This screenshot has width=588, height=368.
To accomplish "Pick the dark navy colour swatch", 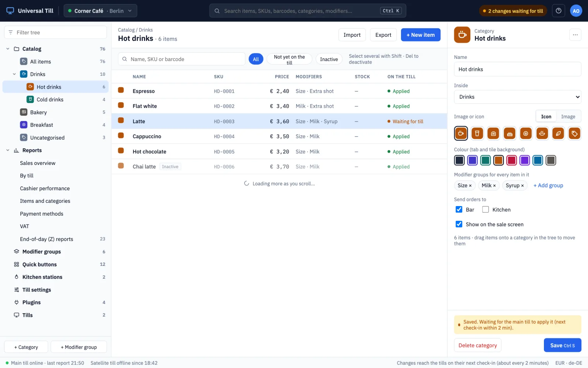I will (459, 160).
